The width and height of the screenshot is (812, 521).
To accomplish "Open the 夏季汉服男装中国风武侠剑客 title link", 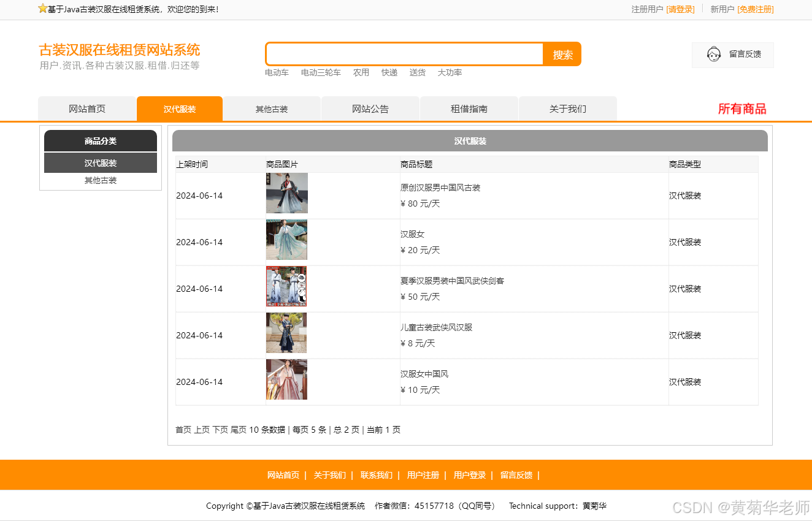I will tap(453, 281).
